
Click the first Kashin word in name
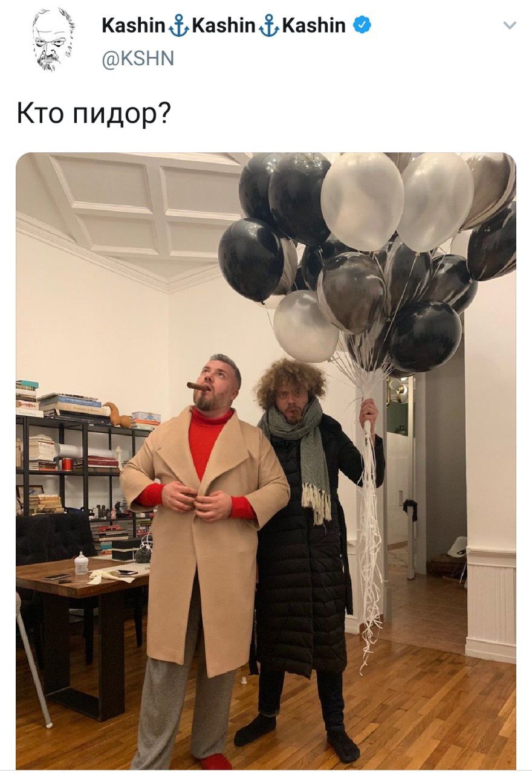coord(134,25)
